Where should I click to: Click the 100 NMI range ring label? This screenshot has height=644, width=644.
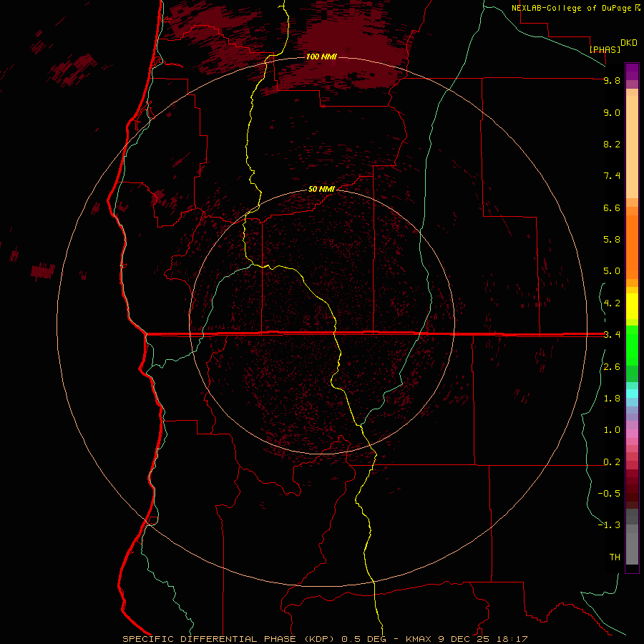pyautogui.click(x=321, y=57)
